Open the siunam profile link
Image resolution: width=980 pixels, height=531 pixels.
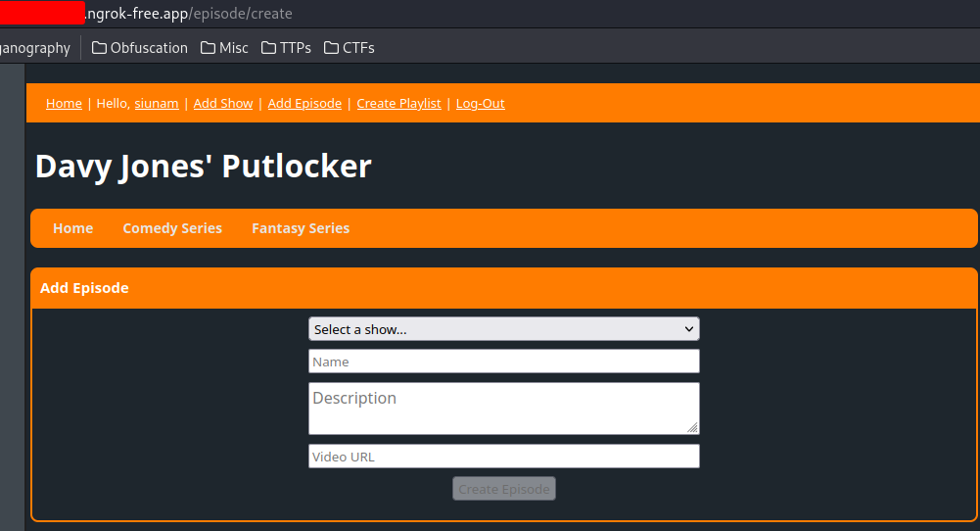(157, 103)
